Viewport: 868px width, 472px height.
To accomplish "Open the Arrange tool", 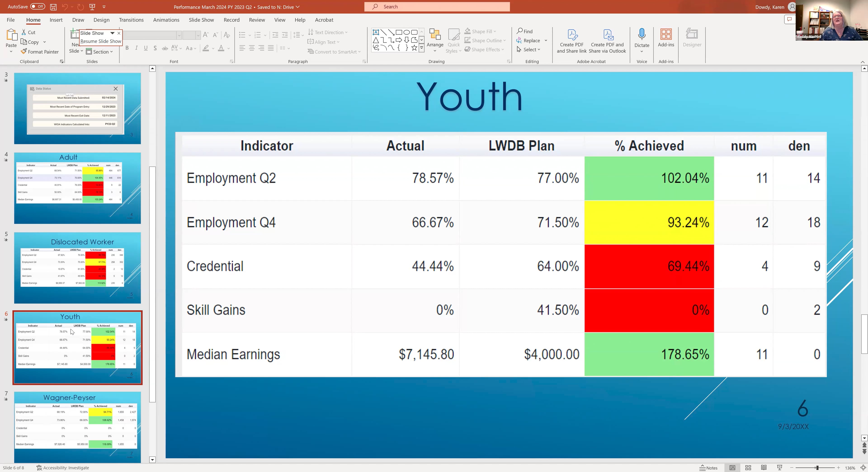I will coord(435,40).
